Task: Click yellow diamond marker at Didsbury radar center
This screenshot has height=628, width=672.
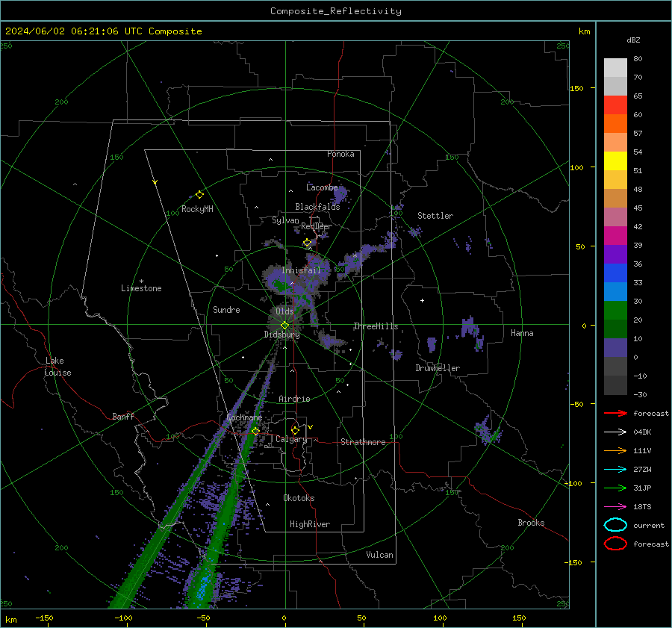Action: [x=284, y=326]
